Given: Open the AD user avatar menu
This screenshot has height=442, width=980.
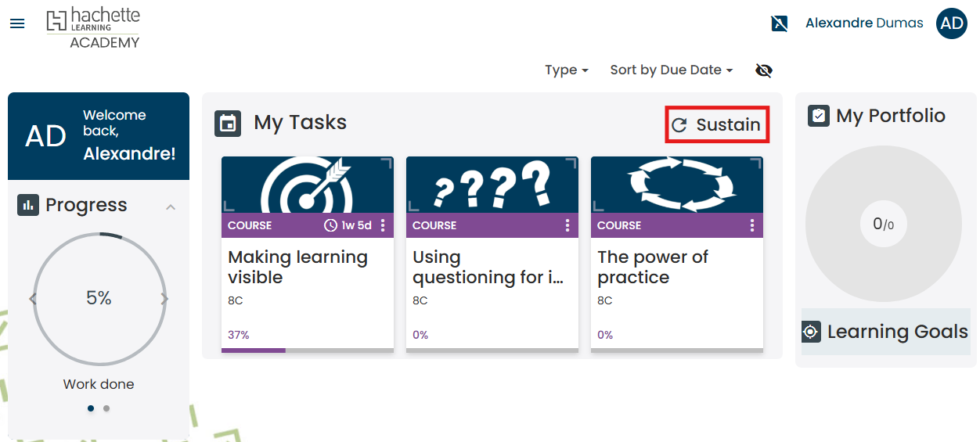Looking at the screenshot, I should click(951, 23).
